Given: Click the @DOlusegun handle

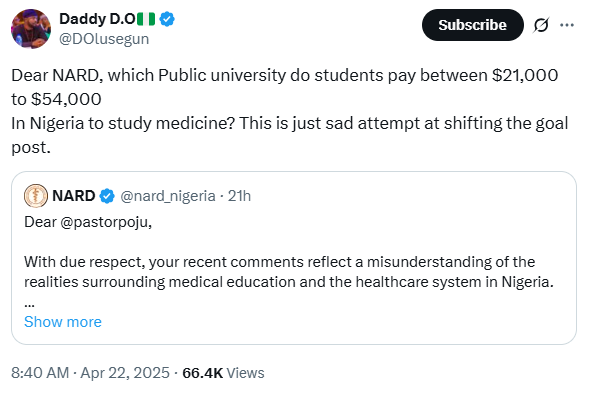Looking at the screenshot, I should pyautogui.click(x=104, y=39).
